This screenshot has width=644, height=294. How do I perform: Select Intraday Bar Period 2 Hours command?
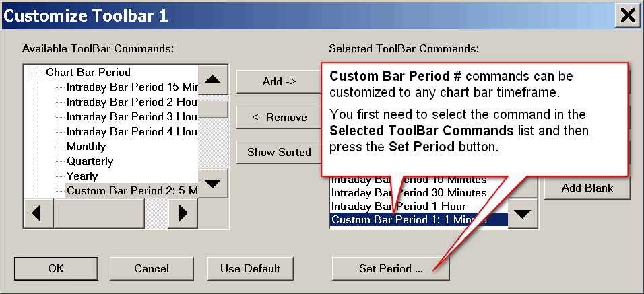point(131,102)
